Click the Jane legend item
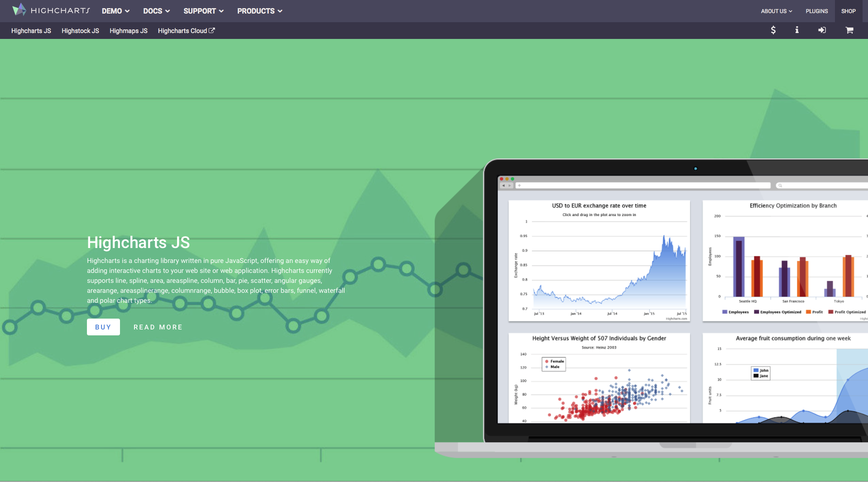This screenshot has width=868, height=482. (x=761, y=376)
